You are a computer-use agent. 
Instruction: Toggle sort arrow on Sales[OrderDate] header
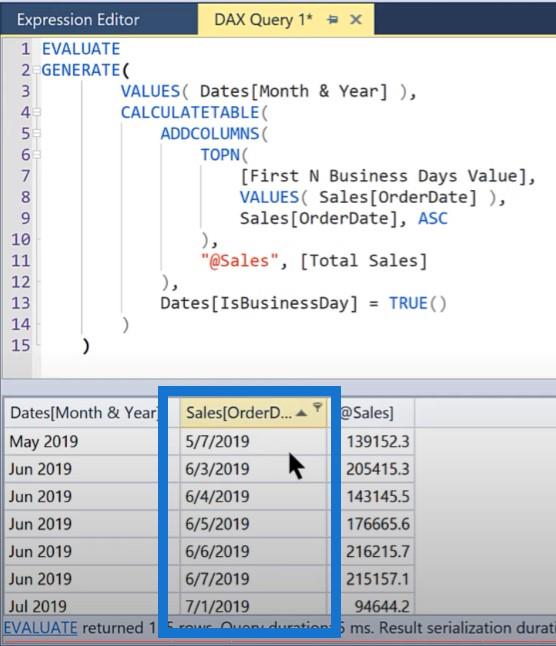(x=301, y=413)
